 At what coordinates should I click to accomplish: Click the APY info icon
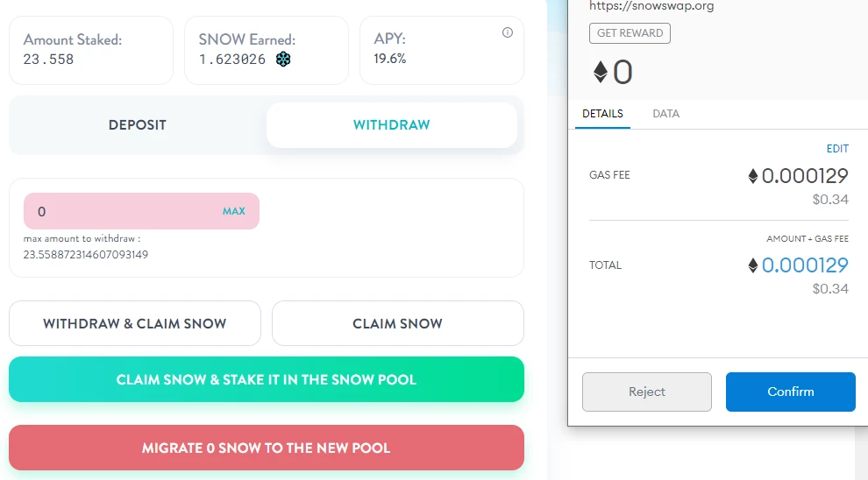click(x=507, y=32)
